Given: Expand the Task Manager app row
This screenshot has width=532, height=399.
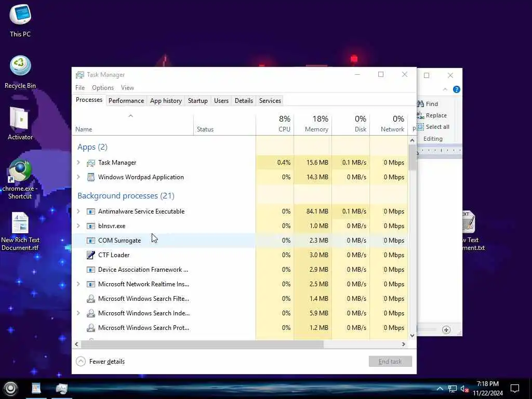Looking at the screenshot, I should [x=78, y=163].
